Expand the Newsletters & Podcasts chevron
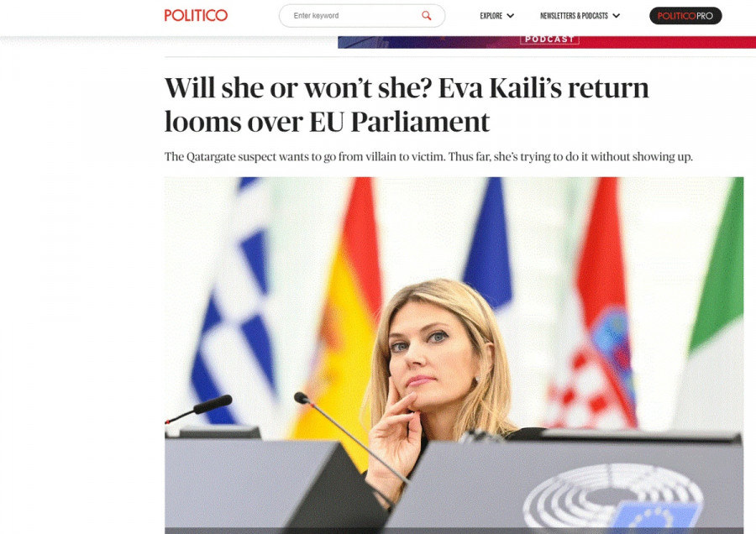Image resolution: width=756 pixels, height=534 pixels. [617, 16]
